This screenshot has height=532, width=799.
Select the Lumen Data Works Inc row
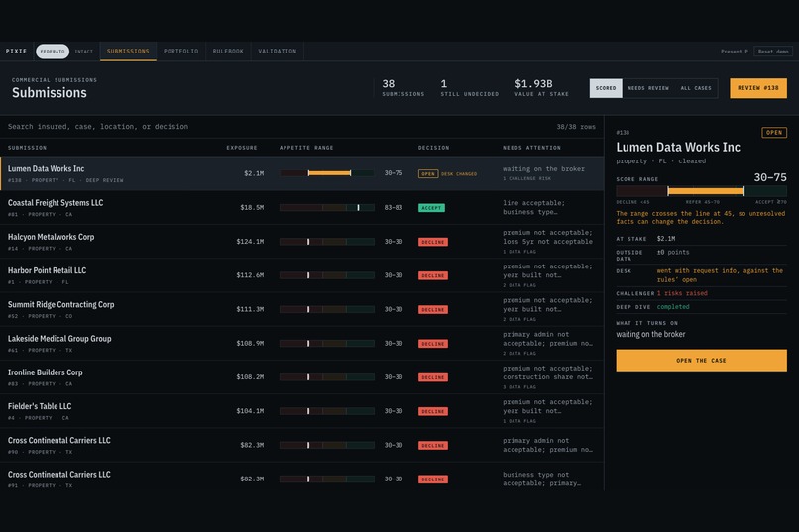[x=301, y=173]
